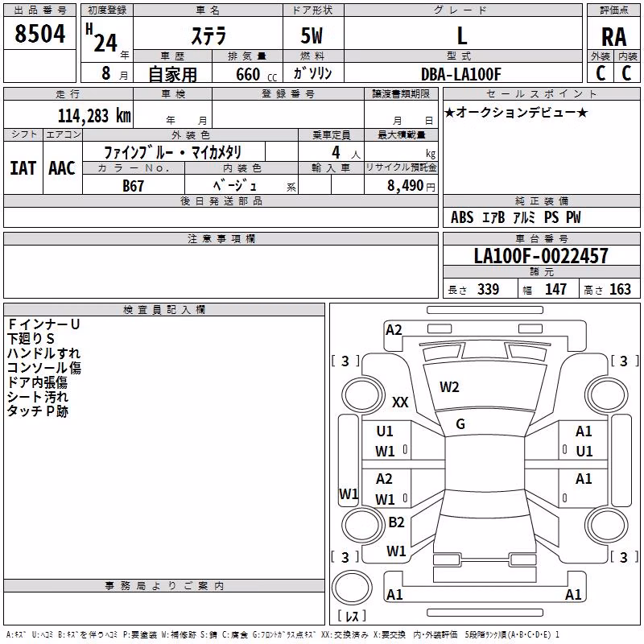Click the width value 147

[x=555, y=289]
